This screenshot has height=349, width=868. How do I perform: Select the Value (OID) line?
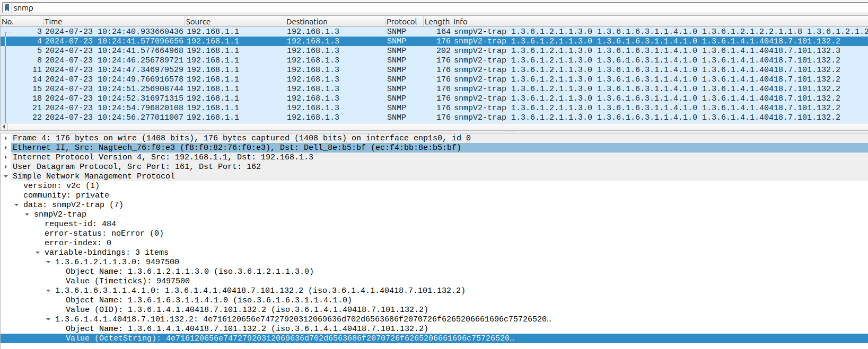click(247, 309)
